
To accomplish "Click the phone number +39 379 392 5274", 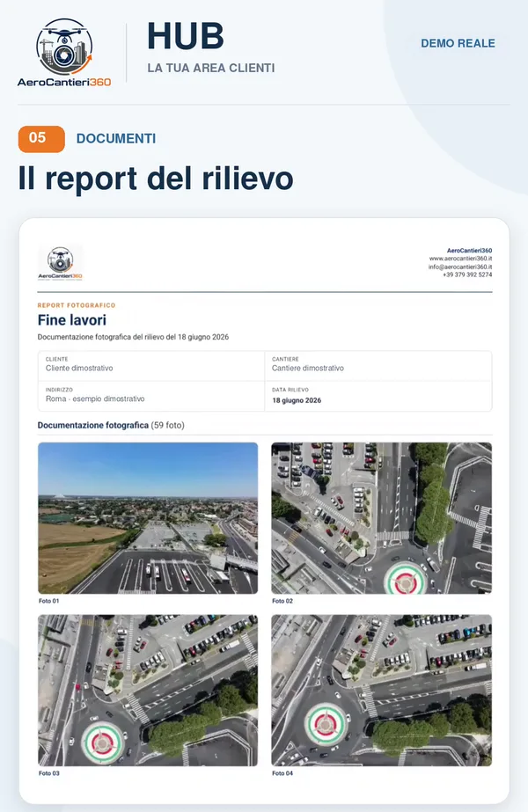I will [x=467, y=275].
